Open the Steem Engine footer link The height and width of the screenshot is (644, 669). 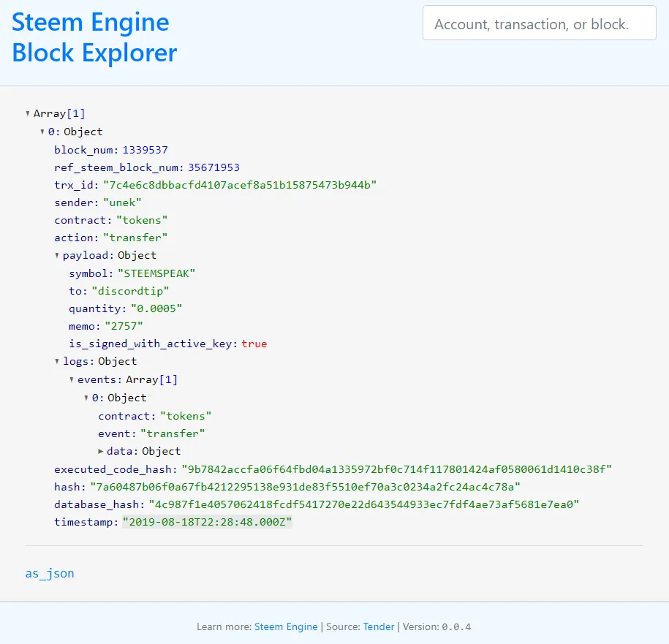286,626
